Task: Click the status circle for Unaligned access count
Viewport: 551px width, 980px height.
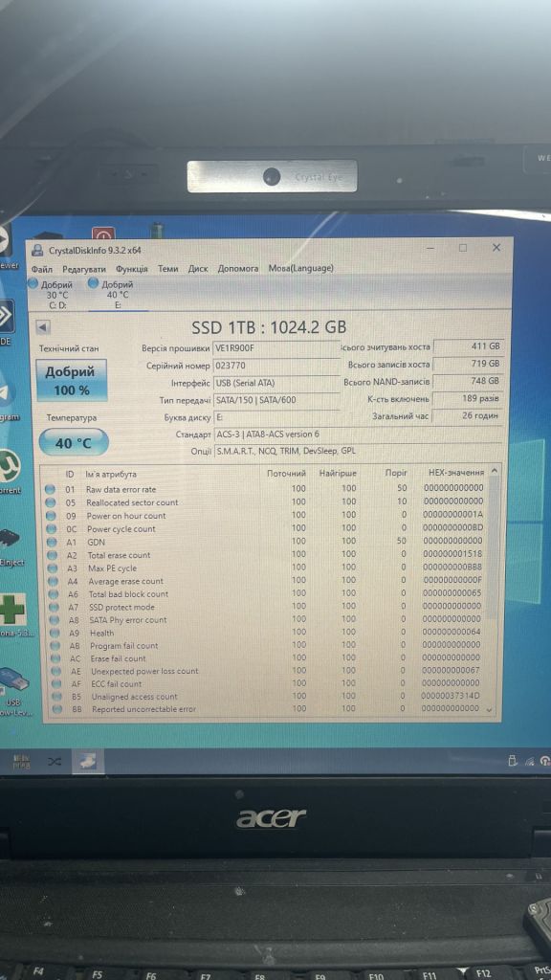Action: (57, 697)
